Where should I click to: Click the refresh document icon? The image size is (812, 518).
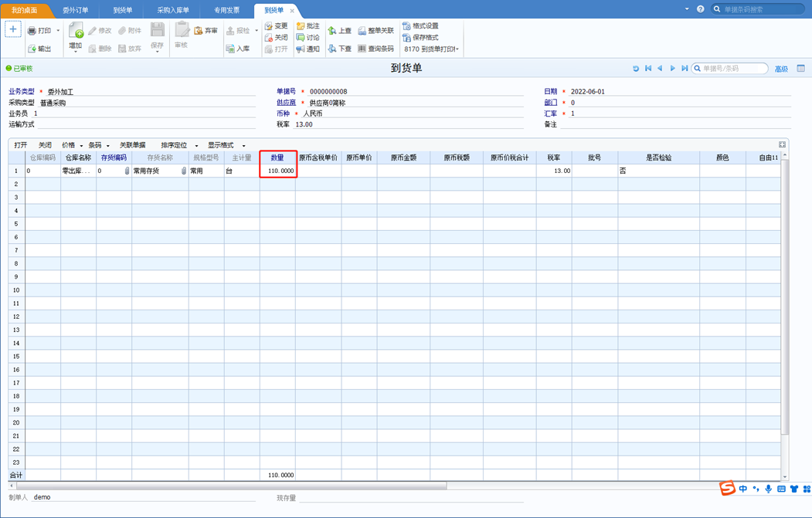(x=636, y=68)
